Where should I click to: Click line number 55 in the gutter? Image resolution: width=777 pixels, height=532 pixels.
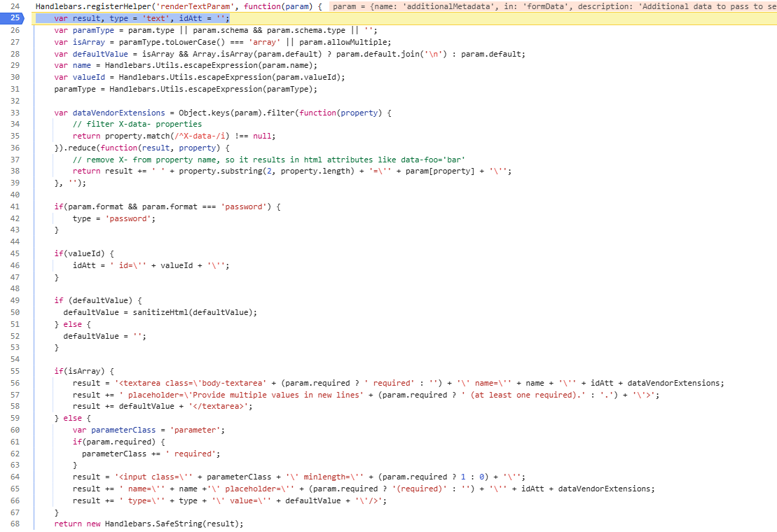pos(15,371)
